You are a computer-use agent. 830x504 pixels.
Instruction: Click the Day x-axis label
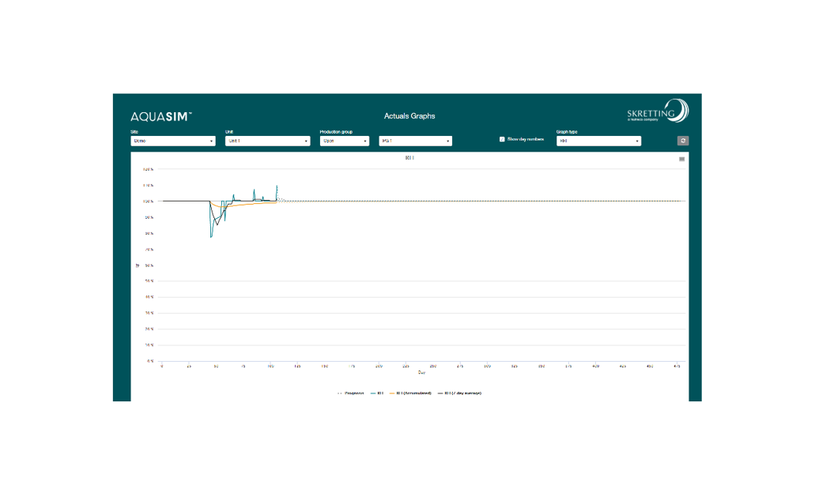[x=421, y=372]
